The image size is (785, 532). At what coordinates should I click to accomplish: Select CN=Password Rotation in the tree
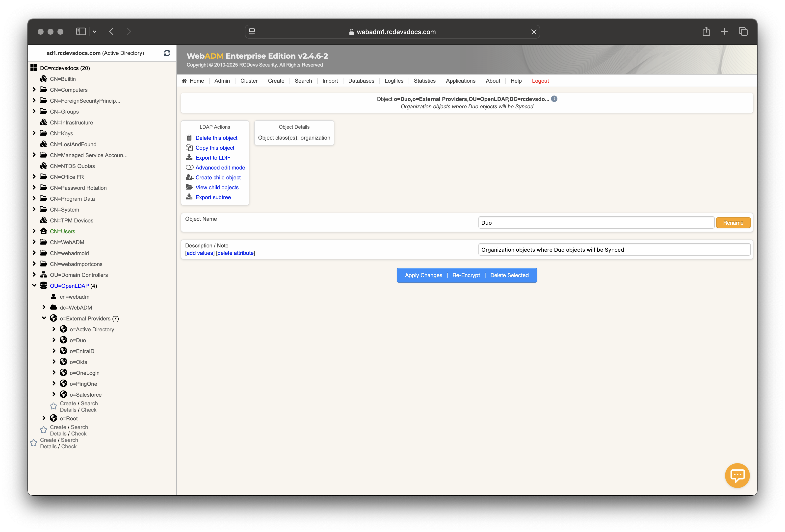click(78, 188)
